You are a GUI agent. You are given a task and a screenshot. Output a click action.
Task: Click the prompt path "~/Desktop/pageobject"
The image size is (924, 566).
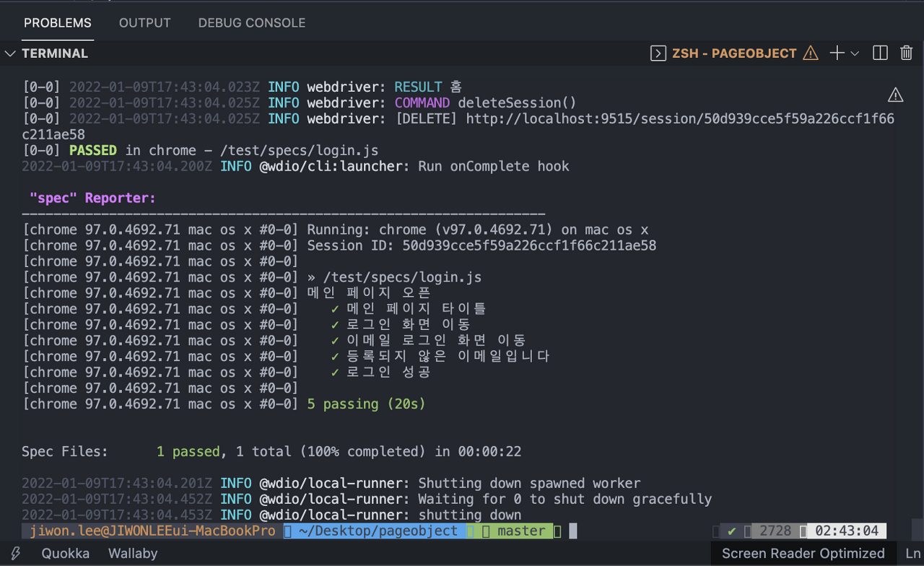378,531
